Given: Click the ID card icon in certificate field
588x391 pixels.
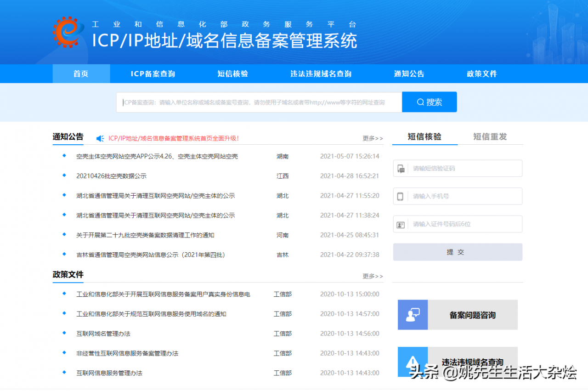Looking at the screenshot, I should pyautogui.click(x=401, y=224).
